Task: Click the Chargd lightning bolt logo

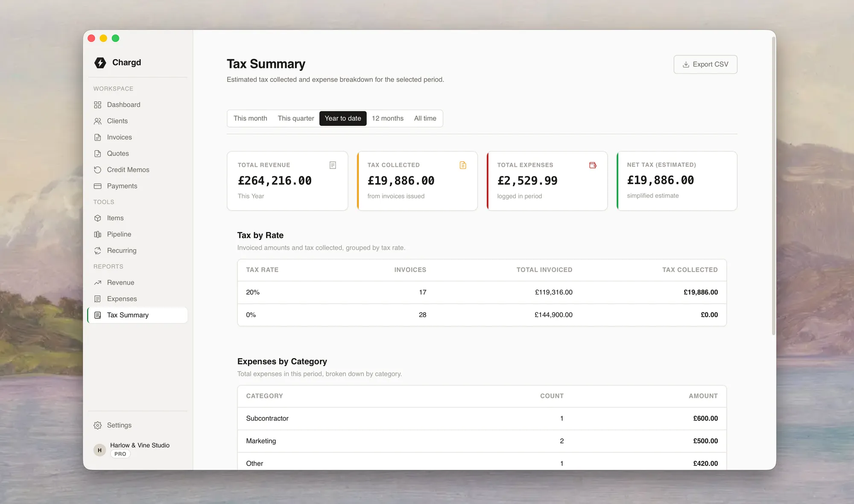Action: (100, 63)
